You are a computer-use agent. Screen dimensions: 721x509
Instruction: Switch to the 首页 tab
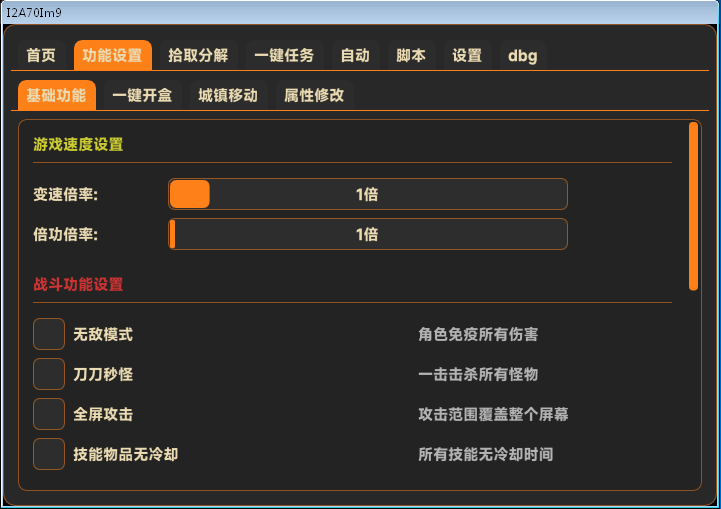[x=41, y=55]
